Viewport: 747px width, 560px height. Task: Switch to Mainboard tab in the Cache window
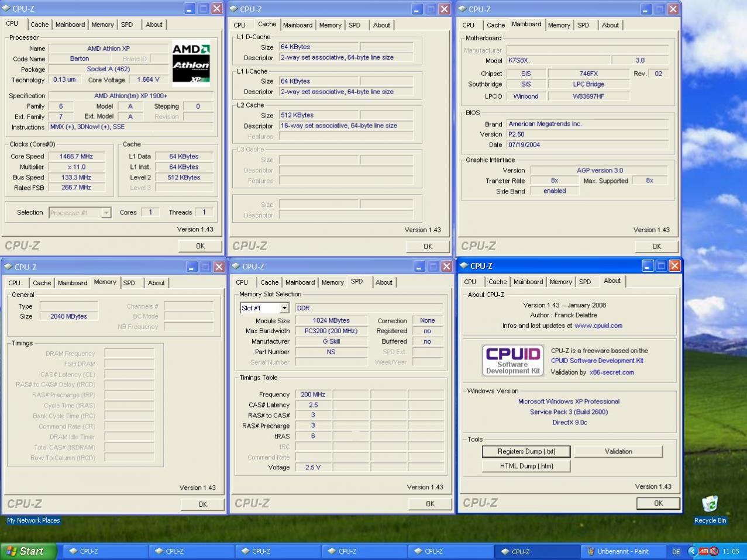pos(298,25)
